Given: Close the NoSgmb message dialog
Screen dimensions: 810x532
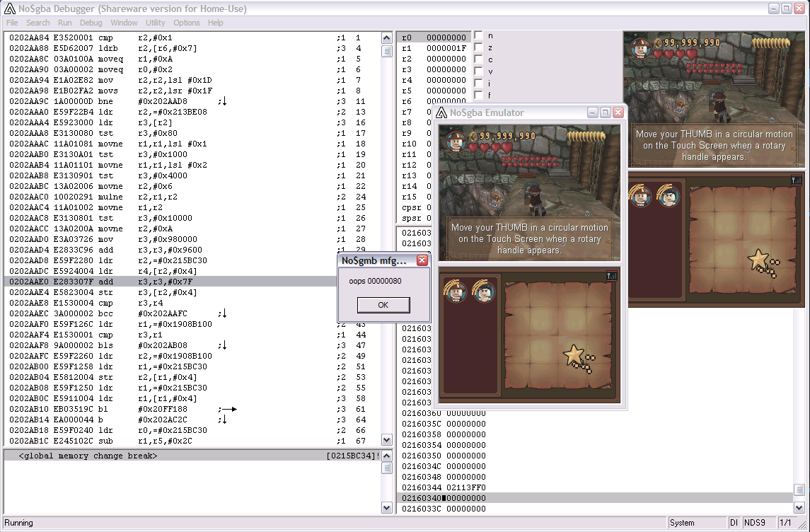Looking at the screenshot, I should click(422, 260).
